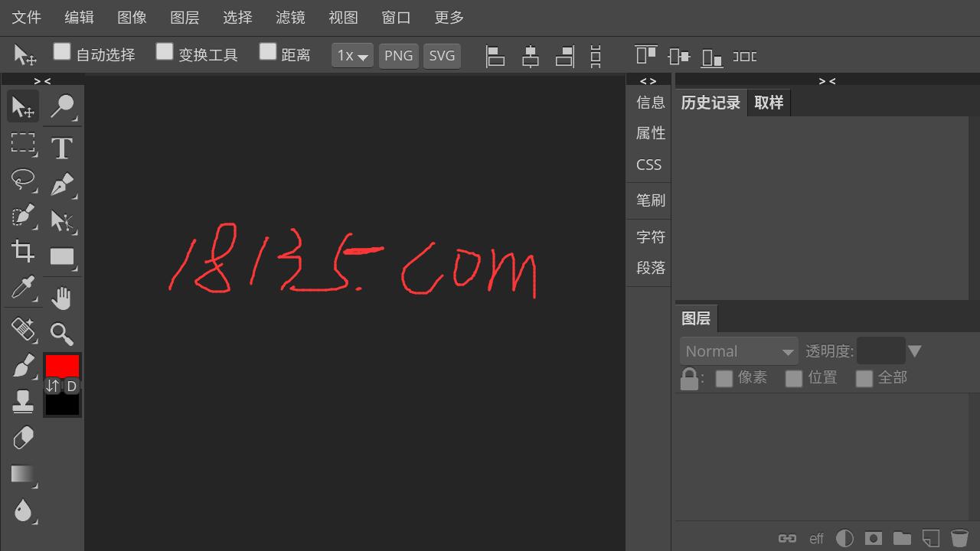Select the Dodge tool next to the Move tool

[x=62, y=107]
